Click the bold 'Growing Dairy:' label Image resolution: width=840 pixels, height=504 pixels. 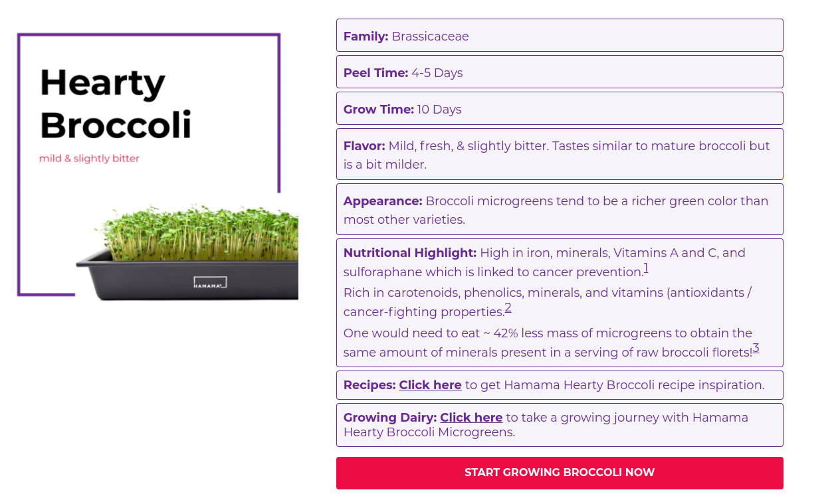point(389,418)
